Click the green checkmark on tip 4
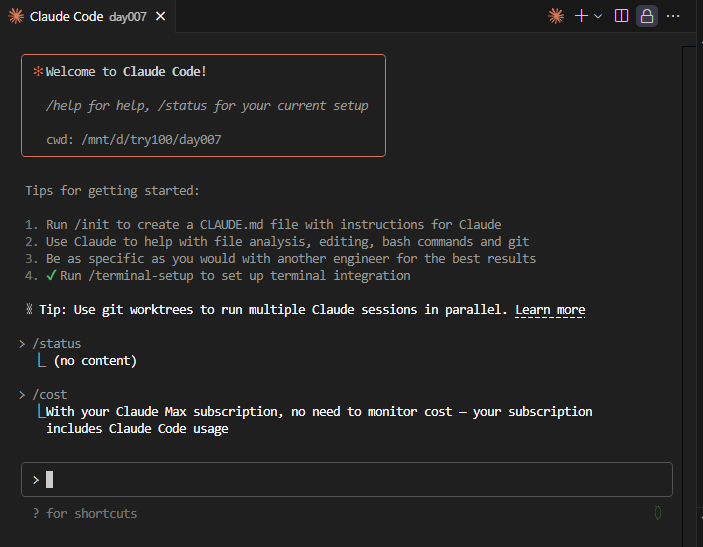This screenshot has width=703, height=547. (x=51, y=275)
